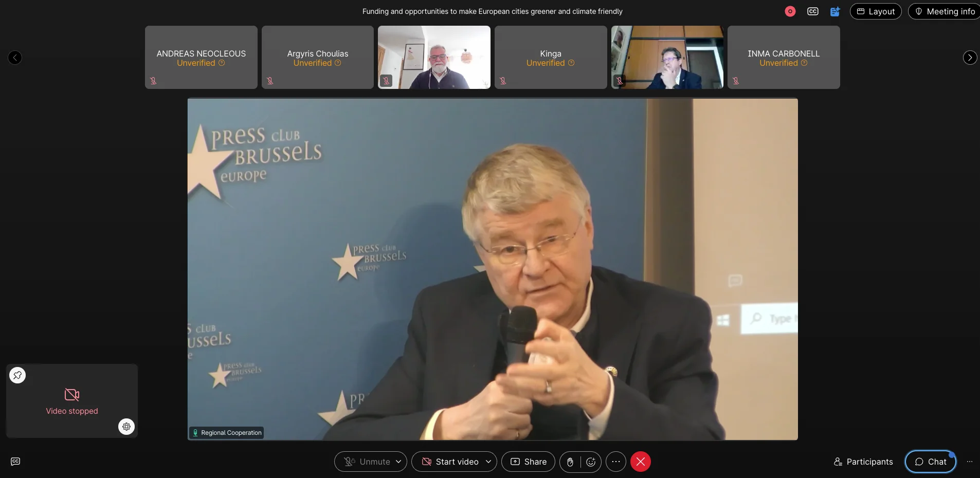Open Meeting info

coord(945,11)
